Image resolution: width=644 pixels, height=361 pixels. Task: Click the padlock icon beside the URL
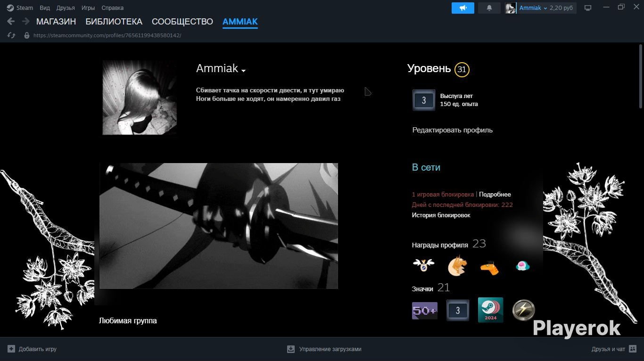point(27,35)
